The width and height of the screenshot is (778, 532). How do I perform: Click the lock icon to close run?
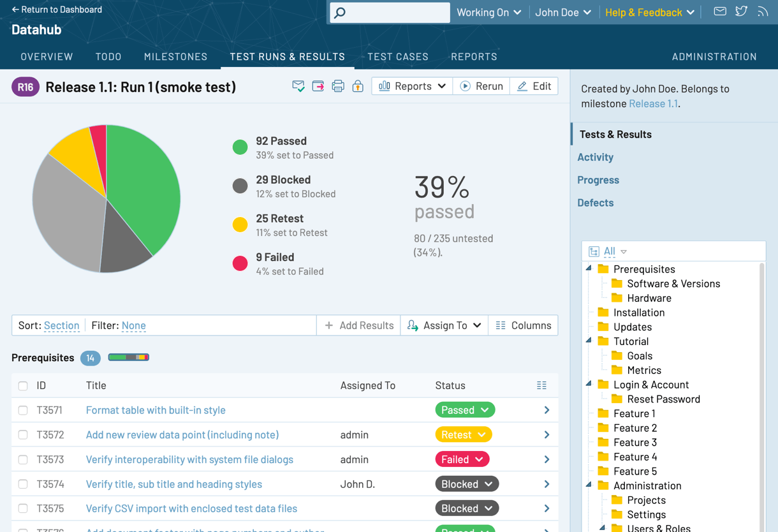pos(358,86)
